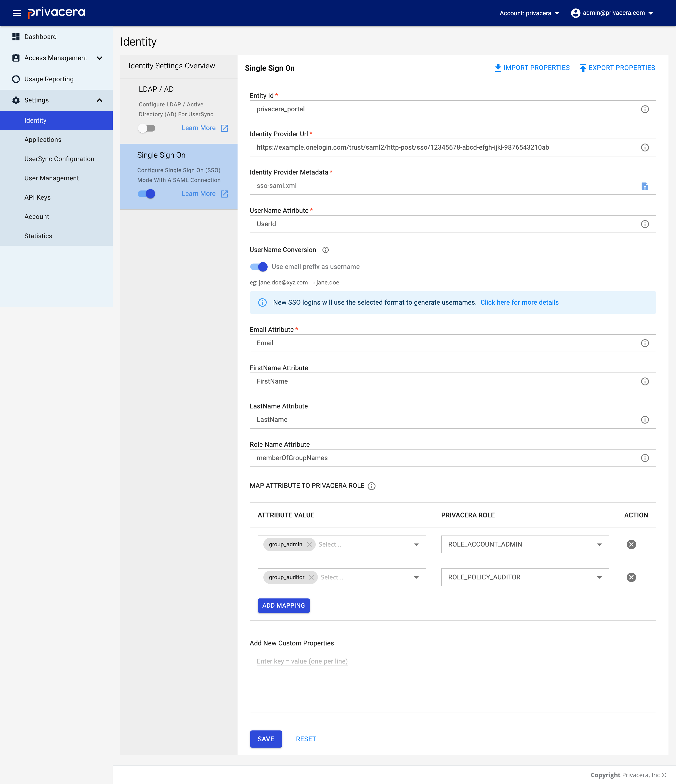Click the Access Management badge icon

coord(16,58)
